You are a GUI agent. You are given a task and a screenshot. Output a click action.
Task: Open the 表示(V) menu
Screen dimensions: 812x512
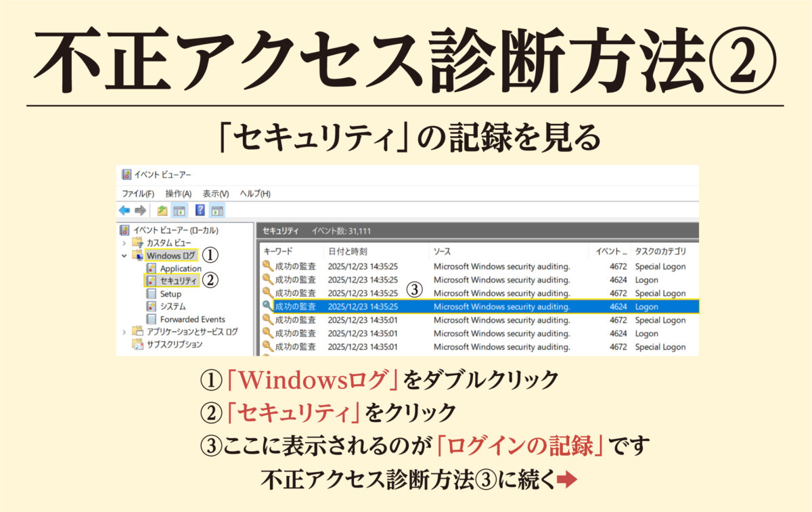pos(216,194)
